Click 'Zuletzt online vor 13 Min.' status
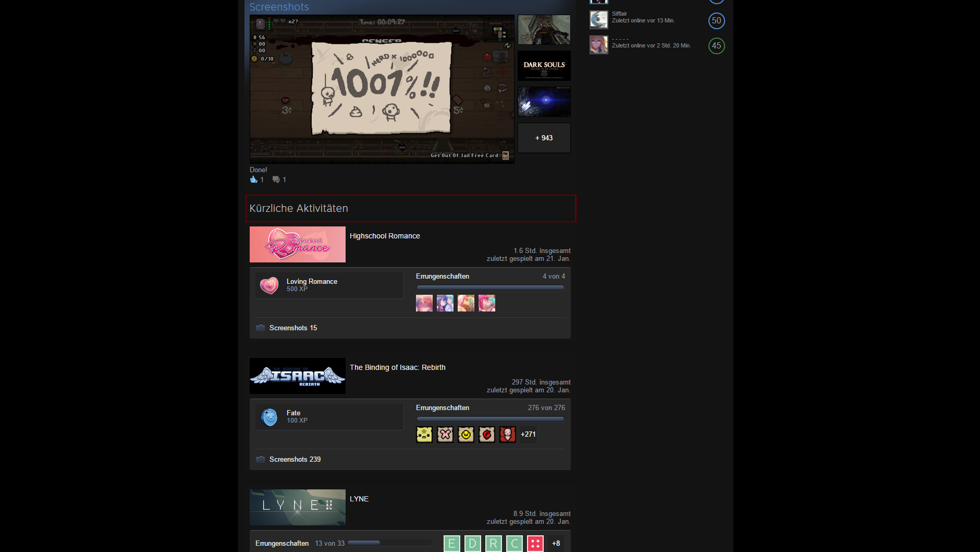Viewport: 980px width, 552px height. coord(643,20)
